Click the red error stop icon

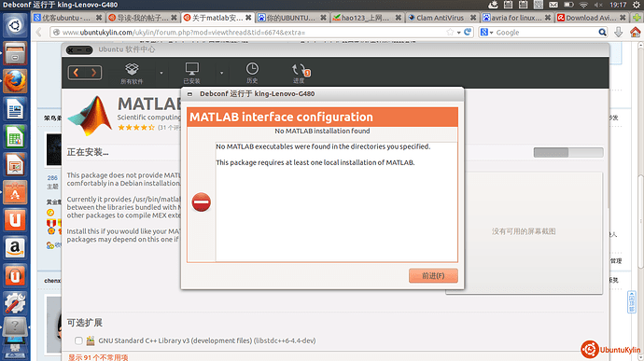point(202,202)
